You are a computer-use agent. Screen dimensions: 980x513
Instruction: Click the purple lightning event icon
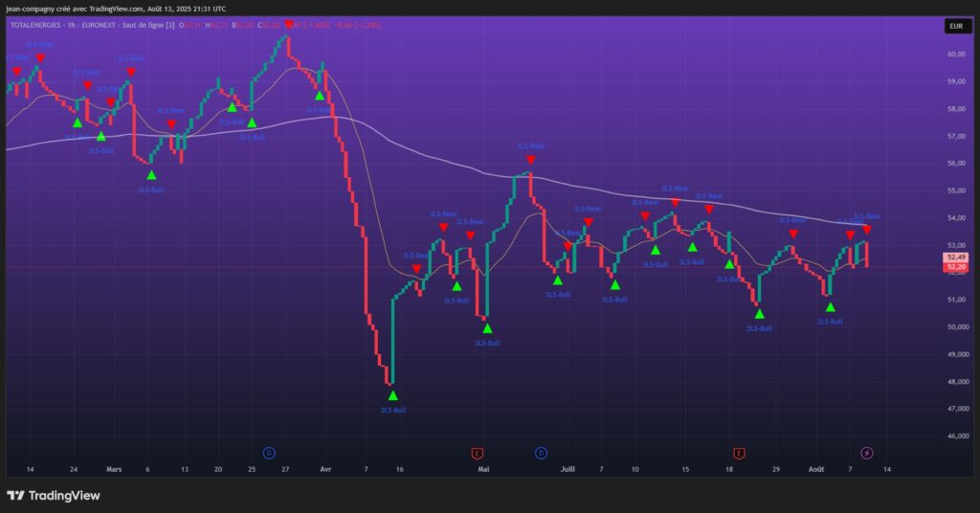coord(867,453)
